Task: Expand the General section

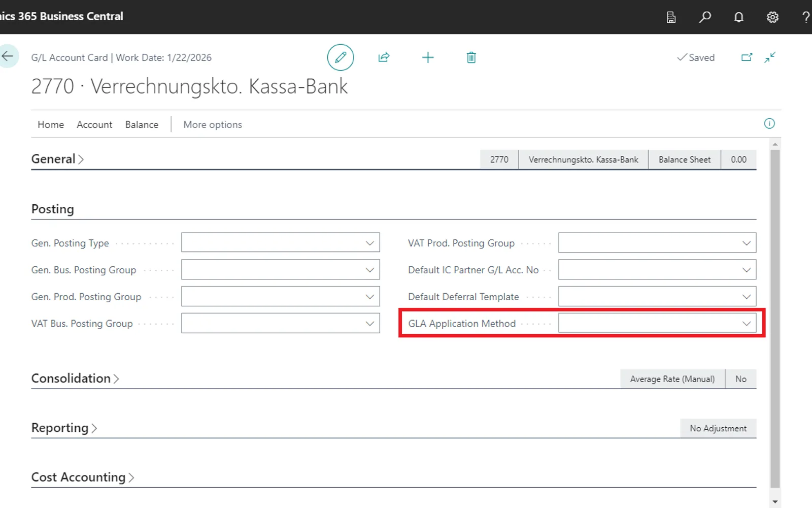Action: (57, 159)
